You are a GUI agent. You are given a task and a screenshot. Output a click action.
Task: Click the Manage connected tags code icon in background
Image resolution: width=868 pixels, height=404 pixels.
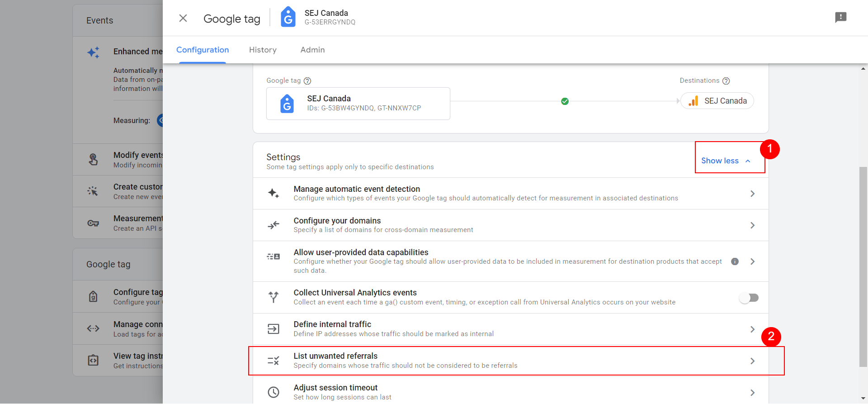[x=93, y=328]
